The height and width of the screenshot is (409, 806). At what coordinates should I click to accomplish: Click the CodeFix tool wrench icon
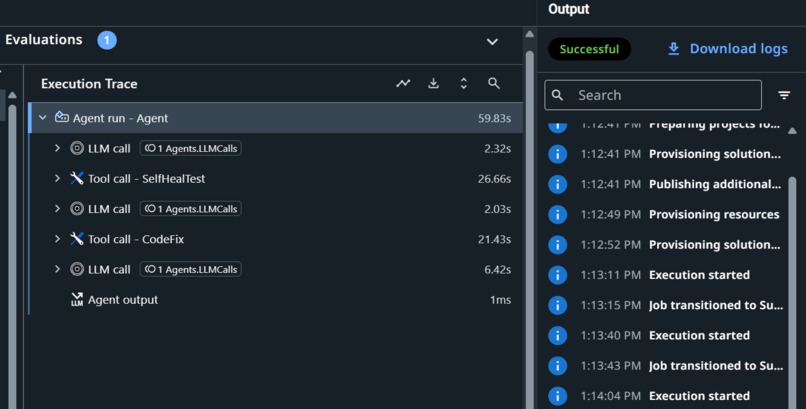click(x=77, y=239)
